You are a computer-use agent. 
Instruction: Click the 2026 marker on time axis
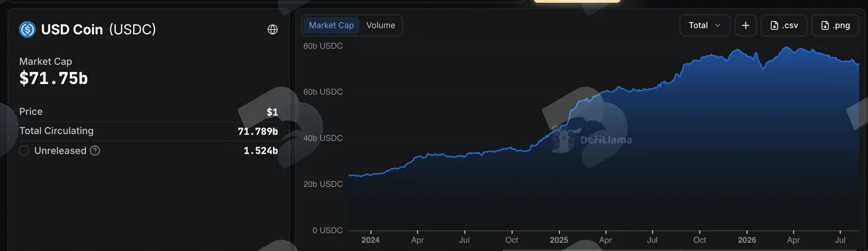point(747,240)
